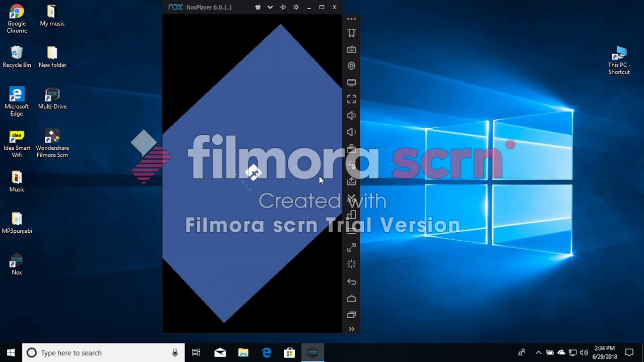Viewport: 644px width, 362px height.
Task: Select the This PC - Shortcut desktop icon
Action: point(619,60)
